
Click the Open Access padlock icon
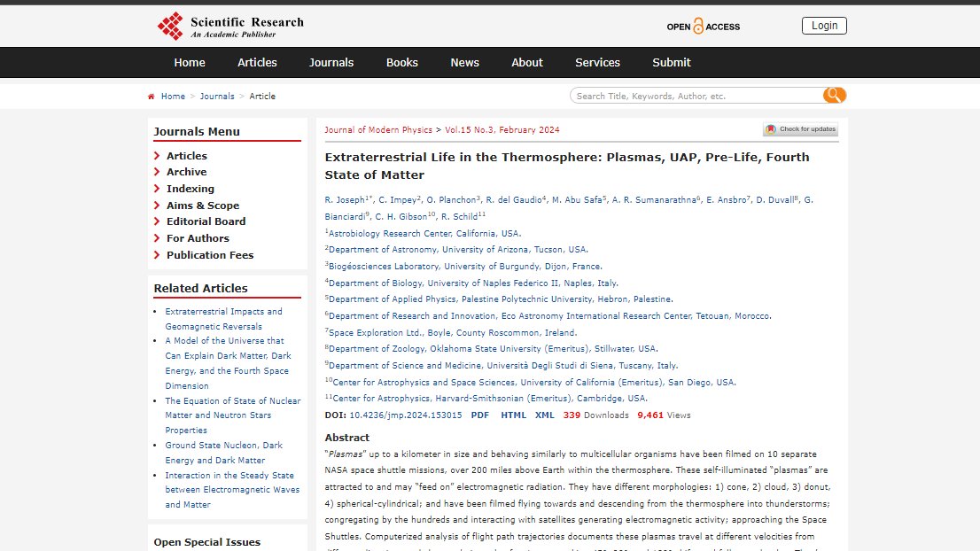pyautogui.click(x=698, y=26)
